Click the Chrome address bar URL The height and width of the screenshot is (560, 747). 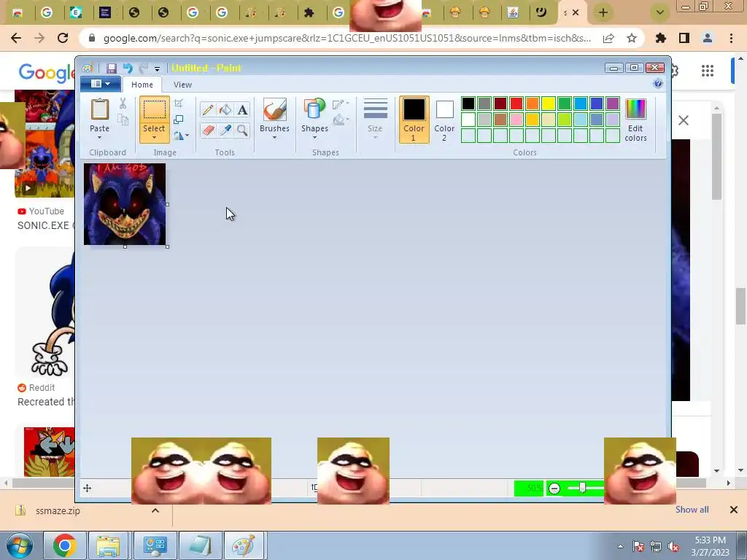tap(347, 38)
